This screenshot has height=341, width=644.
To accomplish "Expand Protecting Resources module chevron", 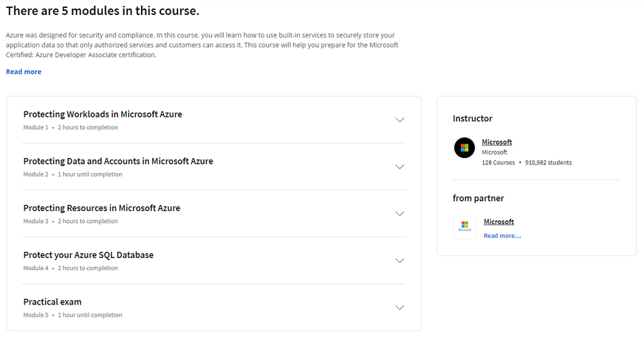I will 399,213.
